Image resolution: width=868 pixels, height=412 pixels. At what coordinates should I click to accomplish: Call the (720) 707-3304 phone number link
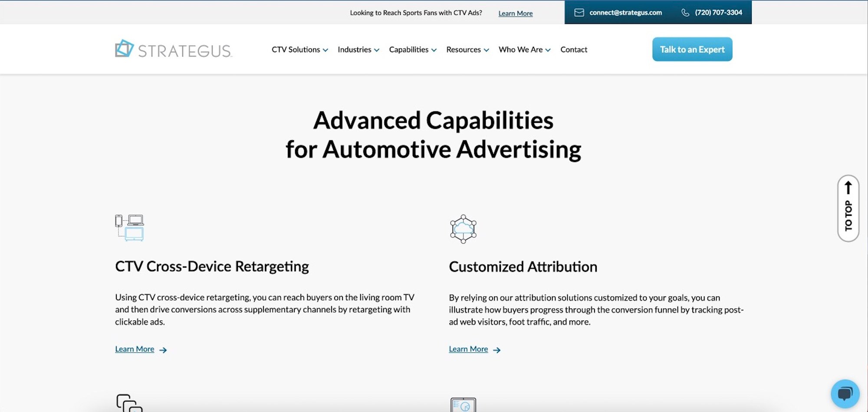coord(718,13)
